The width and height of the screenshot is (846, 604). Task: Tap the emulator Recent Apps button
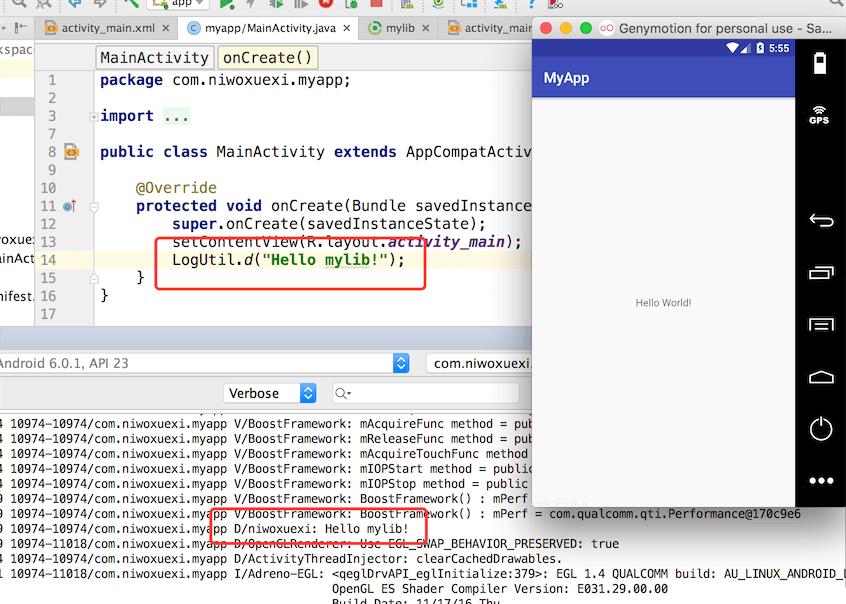(821, 273)
